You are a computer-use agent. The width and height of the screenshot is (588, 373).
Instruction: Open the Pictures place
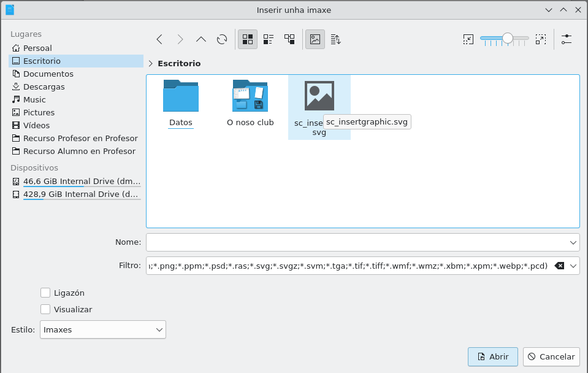point(76,113)
